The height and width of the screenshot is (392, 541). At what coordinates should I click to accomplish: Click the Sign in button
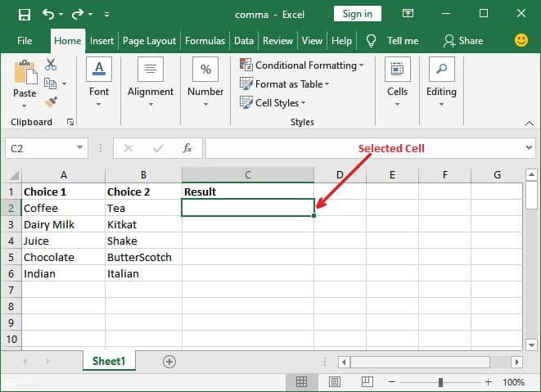[358, 14]
